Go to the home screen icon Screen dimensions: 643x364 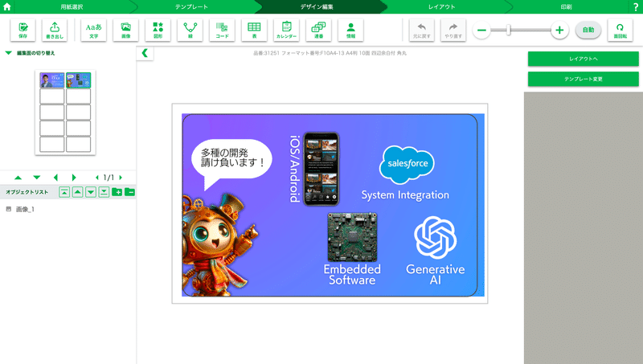[7, 6]
